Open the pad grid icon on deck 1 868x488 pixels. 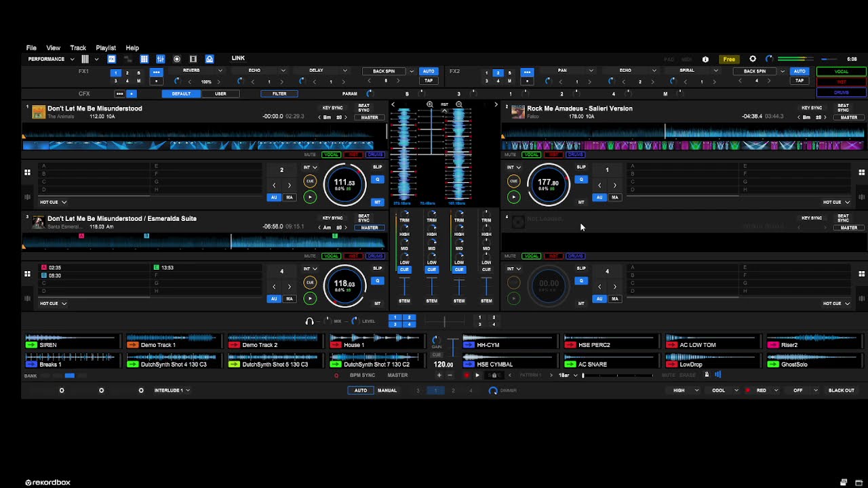click(x=27, y=173)
